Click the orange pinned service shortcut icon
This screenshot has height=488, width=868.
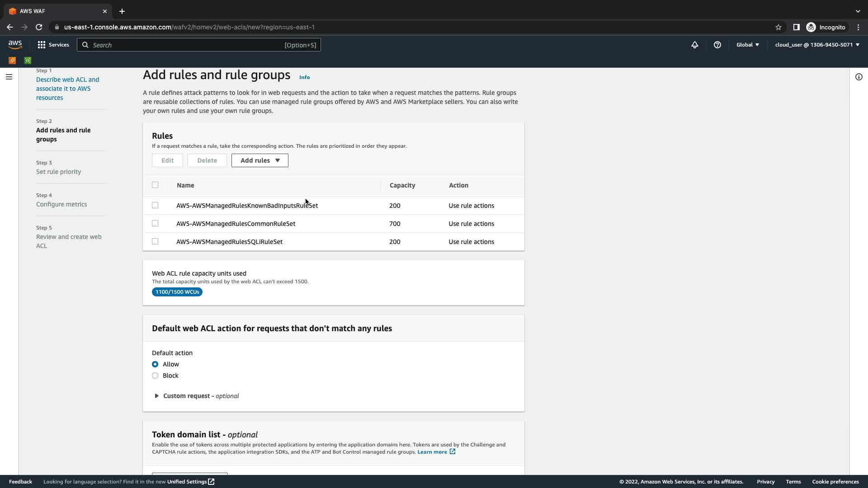[x=12, y=61]
